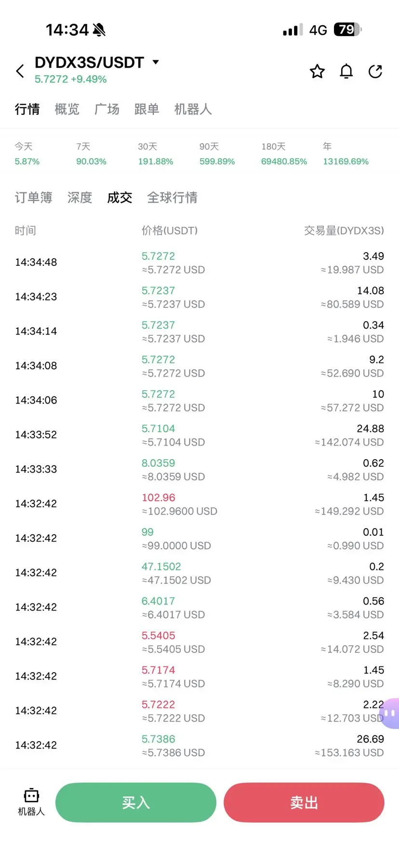Viewport: 399px width, 868px height.
Task: Add DYDX3S/USDT to favorites with star
Action: pos(317,71)
